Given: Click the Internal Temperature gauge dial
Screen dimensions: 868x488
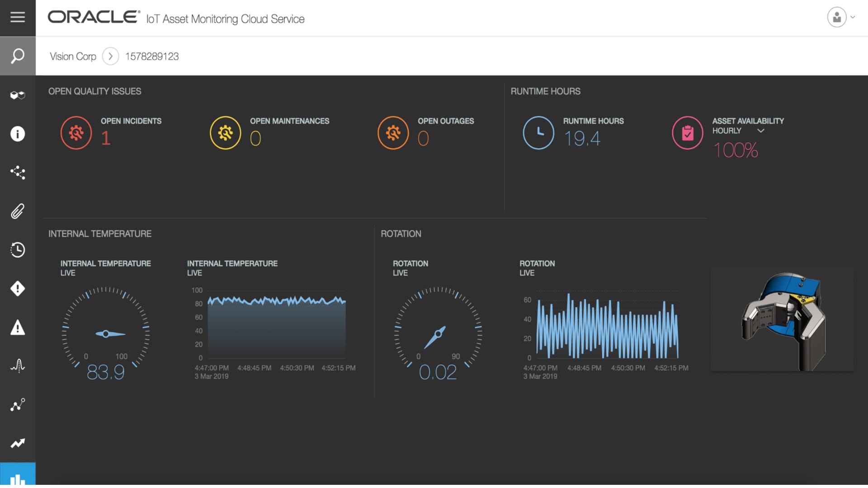Looking at the screenshot, I should (x=105, y=333).
